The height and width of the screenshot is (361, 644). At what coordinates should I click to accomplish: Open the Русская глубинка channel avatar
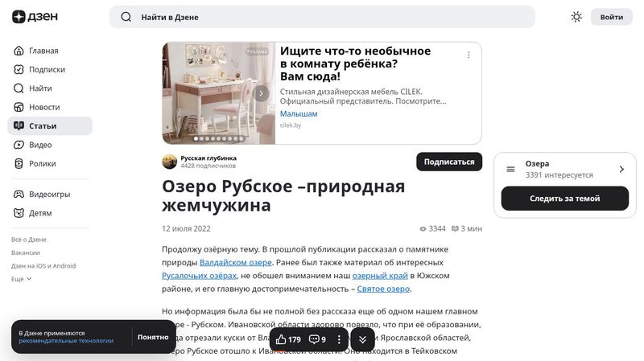[x=169, y=162]
